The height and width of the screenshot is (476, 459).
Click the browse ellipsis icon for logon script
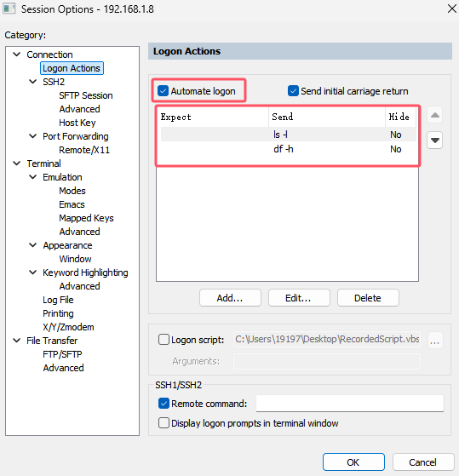tap(434, 341)
